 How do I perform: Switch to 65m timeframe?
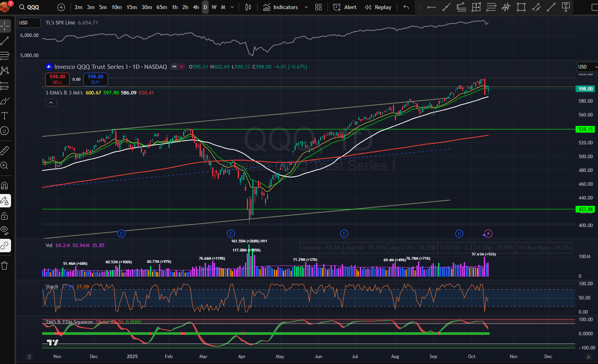[161, 7]
